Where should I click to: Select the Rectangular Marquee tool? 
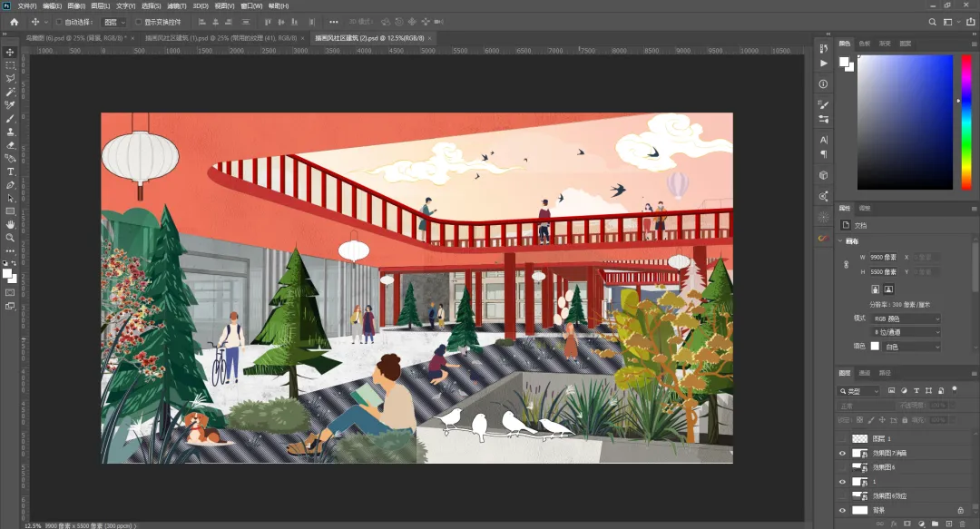tap(10, 65)
